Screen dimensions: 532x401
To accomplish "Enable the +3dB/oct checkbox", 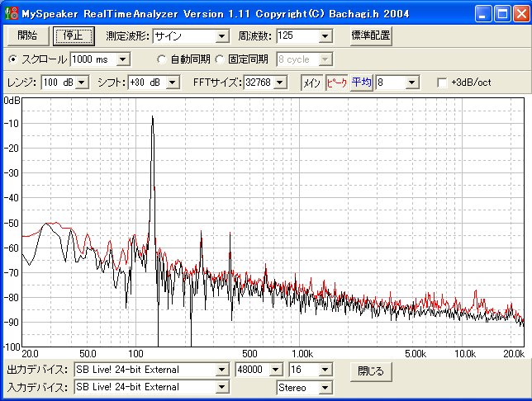I will tap(442, 83).
